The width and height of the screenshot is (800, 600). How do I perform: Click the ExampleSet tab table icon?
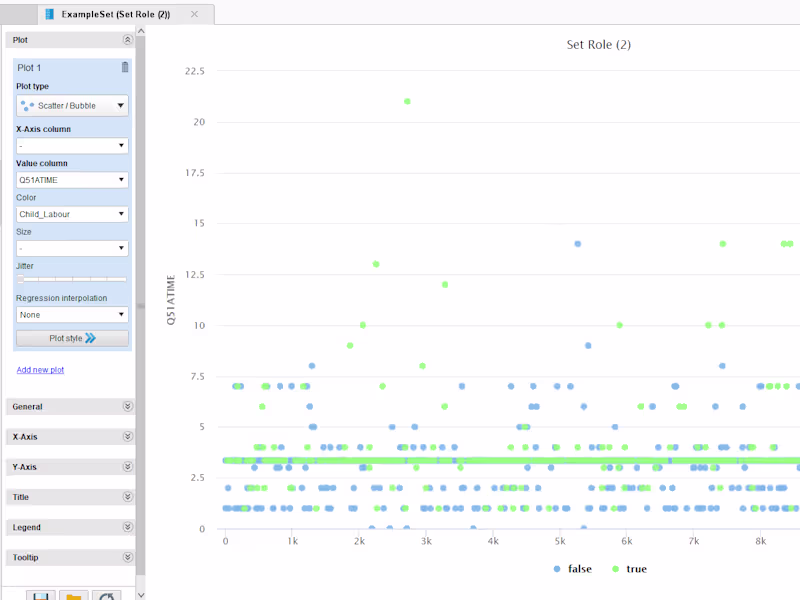tap(49, 14)
